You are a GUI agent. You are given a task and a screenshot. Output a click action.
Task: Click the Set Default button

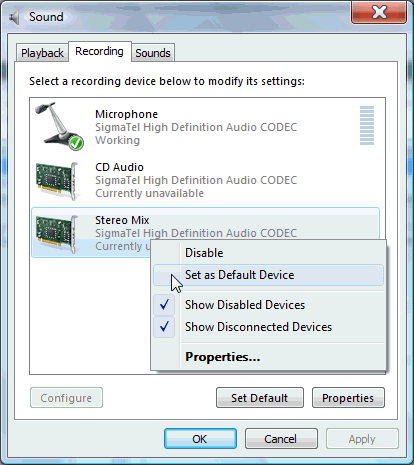click(x=260, y=398)
